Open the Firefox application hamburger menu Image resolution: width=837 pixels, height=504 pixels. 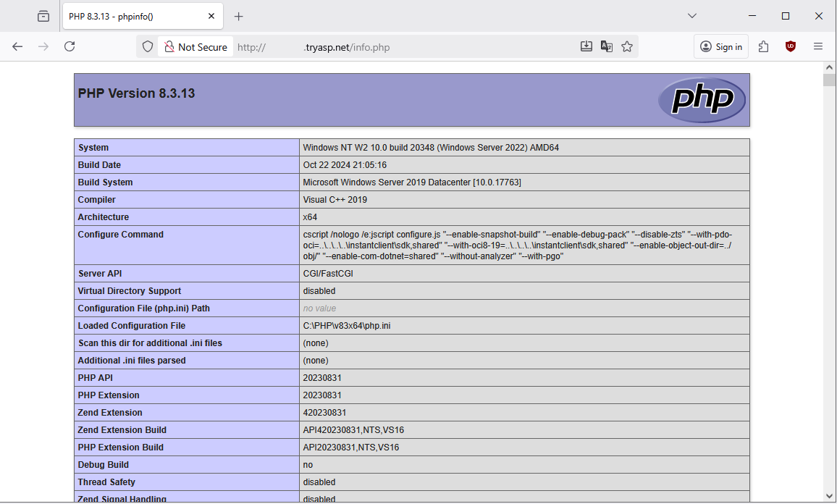[818, 46]
